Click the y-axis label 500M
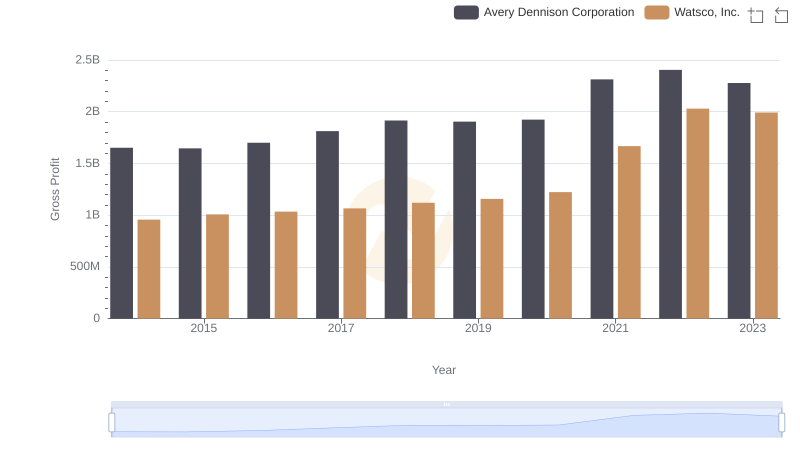 coord(85,266)
